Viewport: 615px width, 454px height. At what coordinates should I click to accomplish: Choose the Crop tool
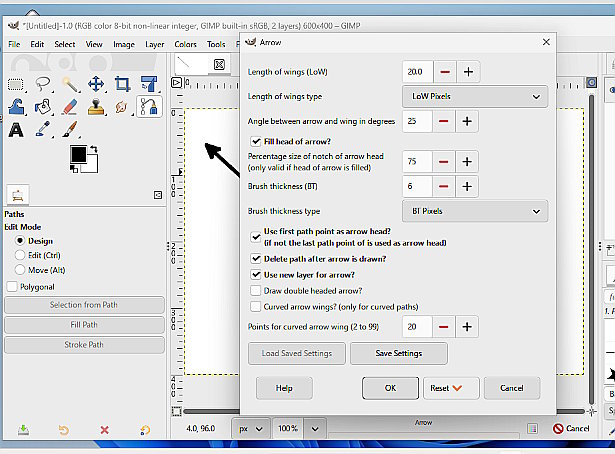pos(122,84)
